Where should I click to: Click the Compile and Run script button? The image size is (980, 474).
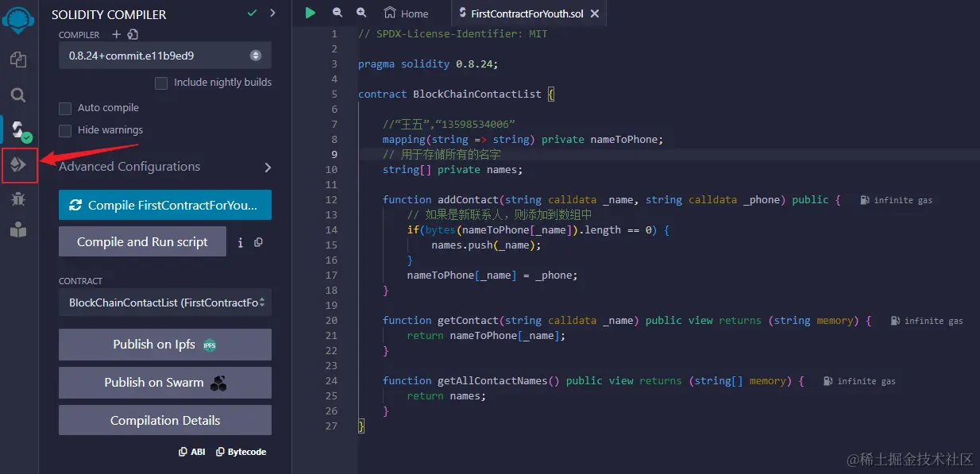pyautogui.click(x=142, y=241)
